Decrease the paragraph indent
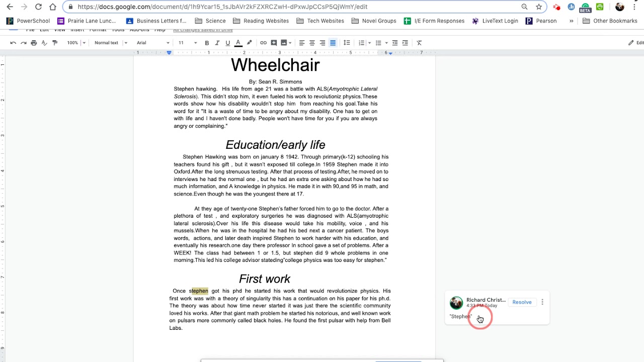 point(395,43)
